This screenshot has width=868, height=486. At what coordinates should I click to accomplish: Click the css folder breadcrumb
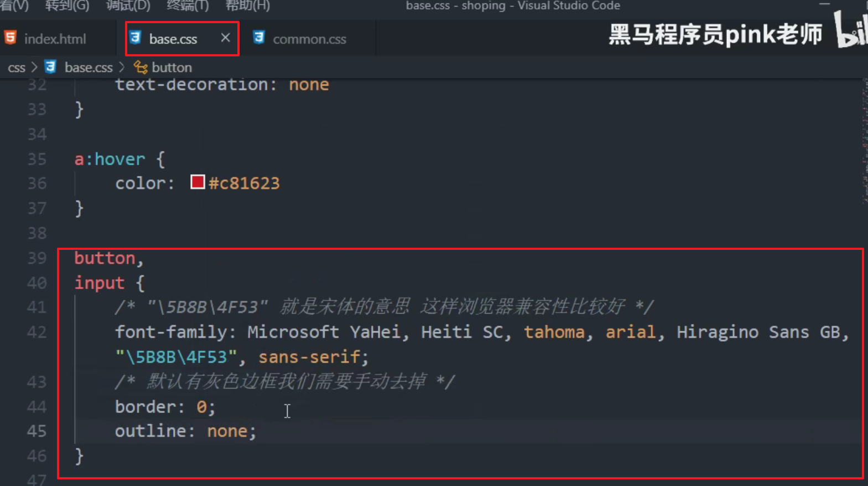17,67
